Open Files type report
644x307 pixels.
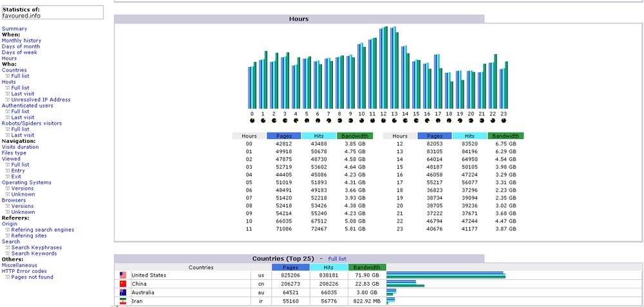click(x=14, y=153)
